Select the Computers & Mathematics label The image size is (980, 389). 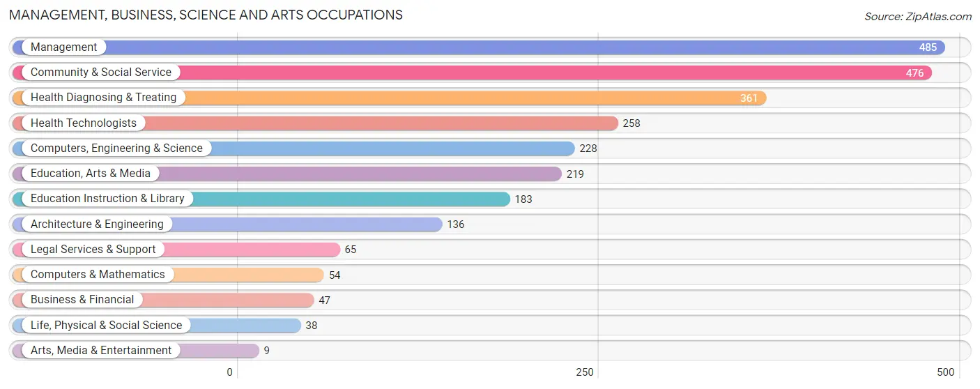98,275
